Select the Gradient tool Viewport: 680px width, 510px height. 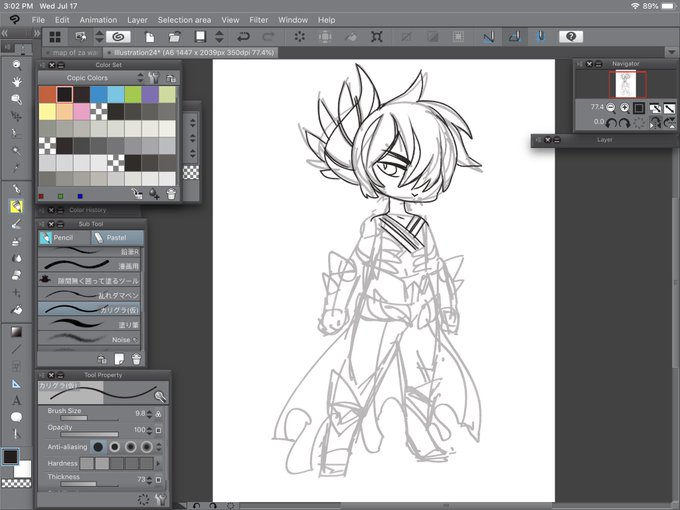point(16,332)
